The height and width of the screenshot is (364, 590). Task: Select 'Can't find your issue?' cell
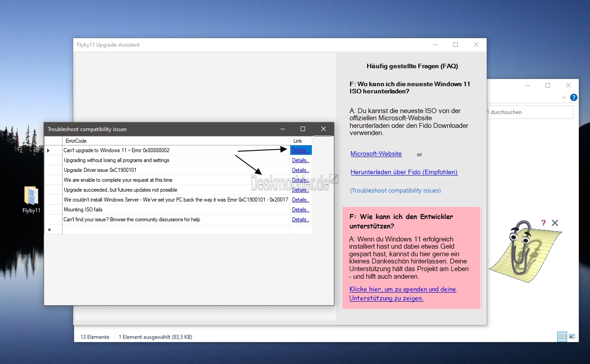click(176, 219)
